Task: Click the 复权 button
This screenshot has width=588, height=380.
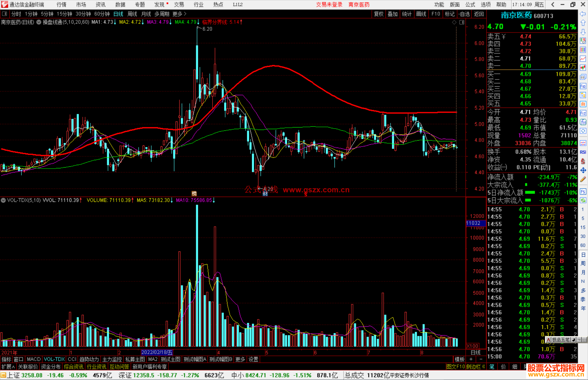Action: click(x=379, y=14)
